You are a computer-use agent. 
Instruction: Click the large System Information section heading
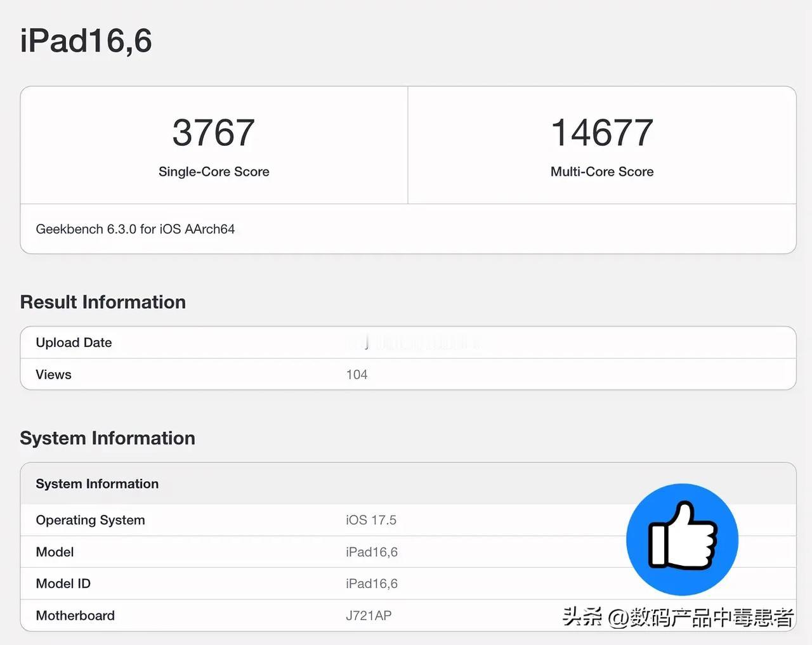tap(107, 438)
